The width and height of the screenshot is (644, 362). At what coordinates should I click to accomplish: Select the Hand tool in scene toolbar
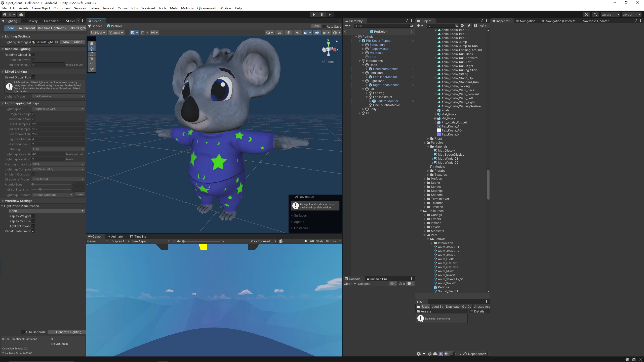coord(92,43)
